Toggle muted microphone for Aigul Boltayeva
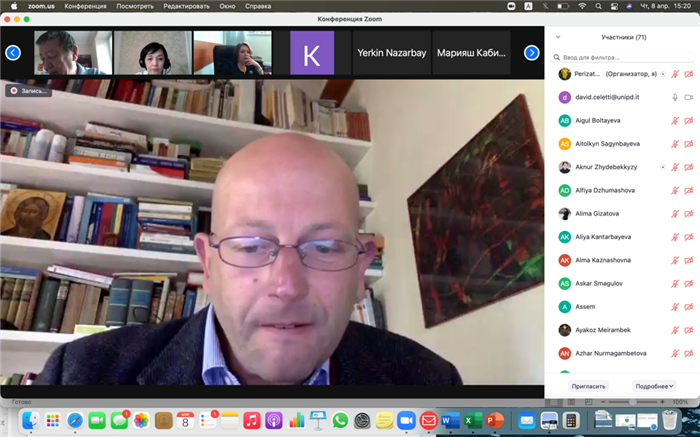 [675, 121]
